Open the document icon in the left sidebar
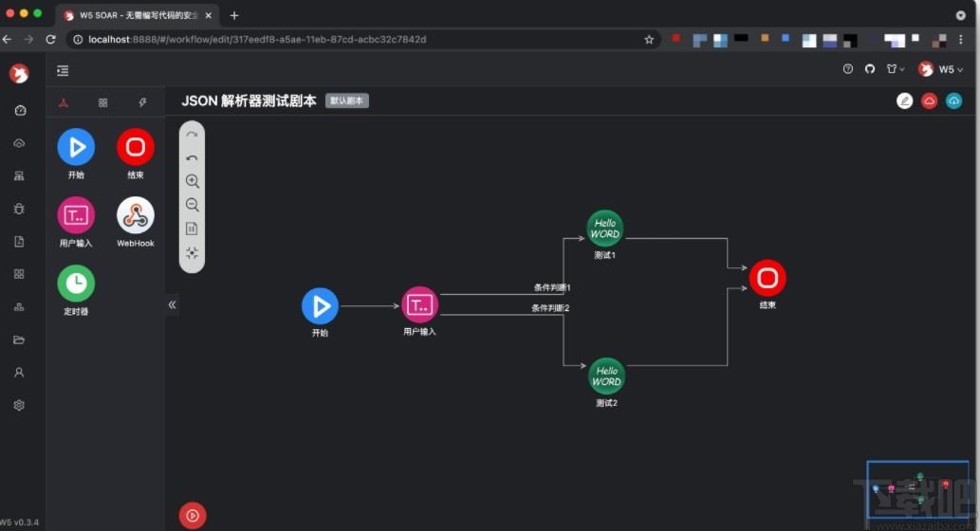The width and height of the screenshot is (980, 531). tap(19, 242)
